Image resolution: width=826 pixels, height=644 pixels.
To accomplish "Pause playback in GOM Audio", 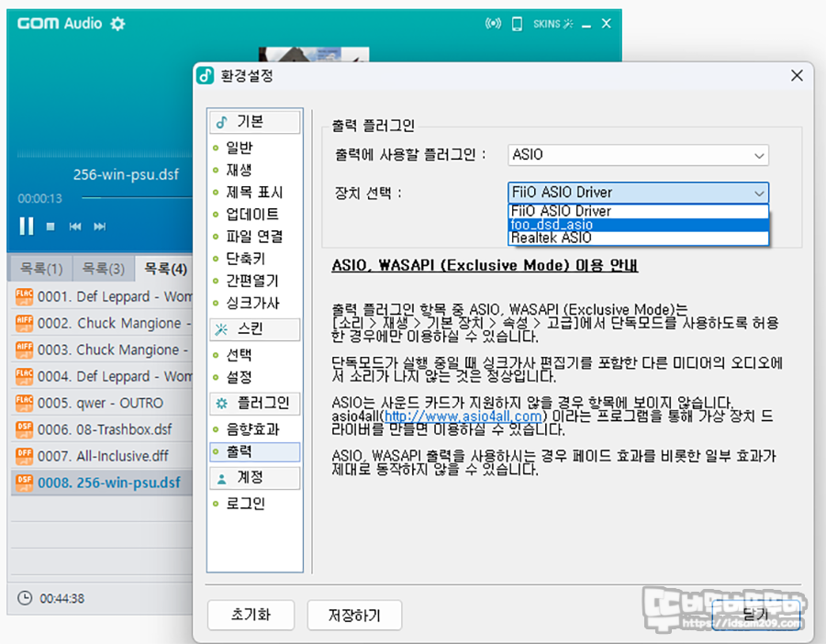I will click(x=27, y=227).
